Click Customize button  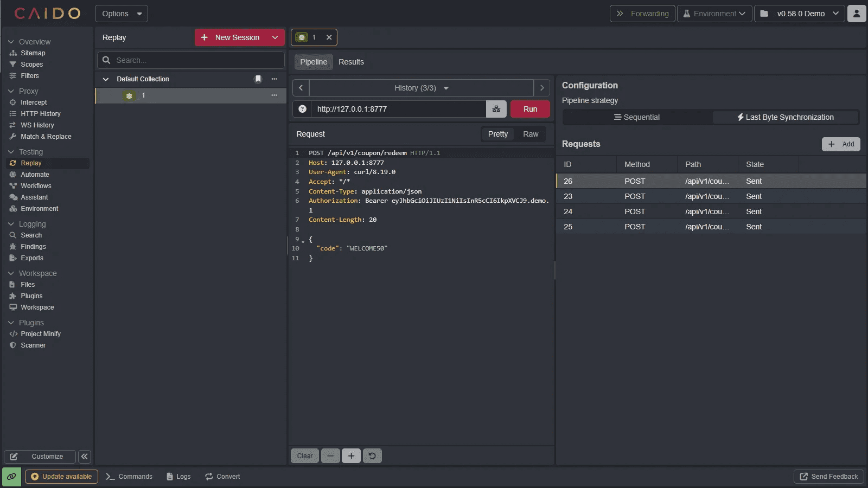pyautogui.click(x=40, y=457)
